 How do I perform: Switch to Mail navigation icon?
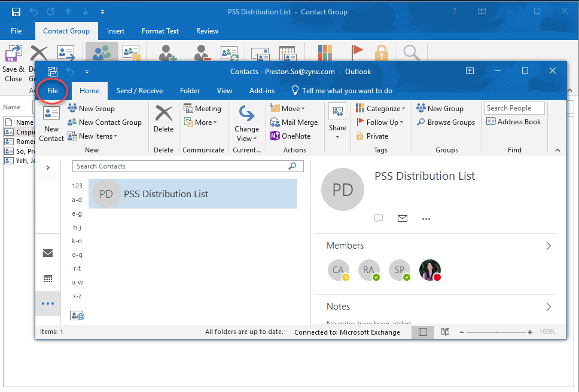tap(48, 253)
